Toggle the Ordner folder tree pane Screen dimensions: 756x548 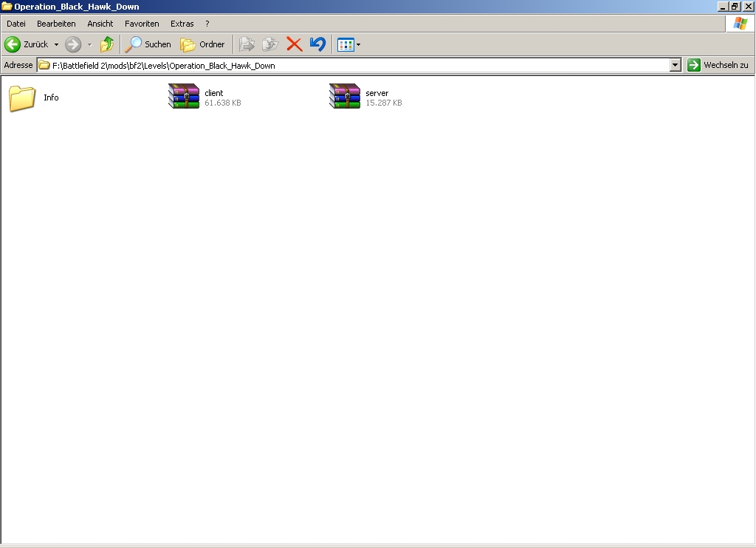pos(203,44)
